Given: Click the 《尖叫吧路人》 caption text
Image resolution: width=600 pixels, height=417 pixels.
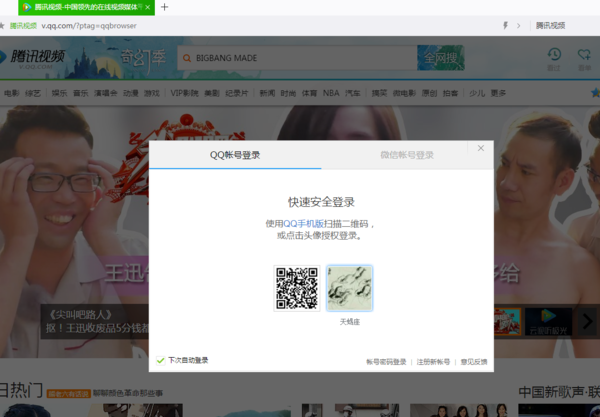Looking at the screenshot, I should coord(80,315).
